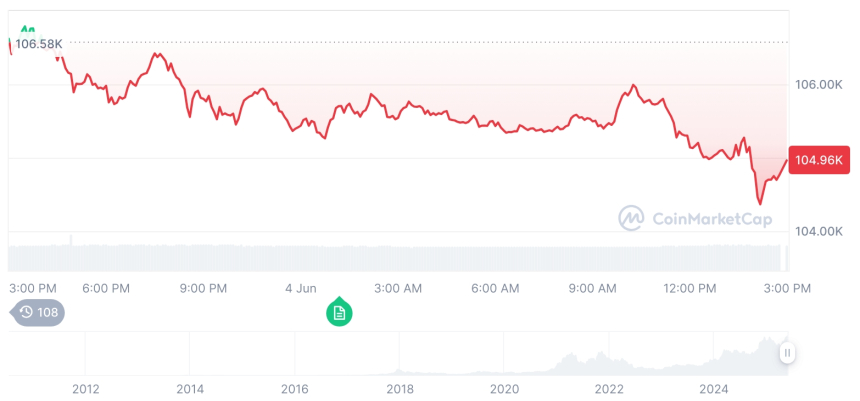The width and height of the screenshot is (860, 401).
Task: Jump to 2020 on the year navigator
Action: [x=505, y=389]
